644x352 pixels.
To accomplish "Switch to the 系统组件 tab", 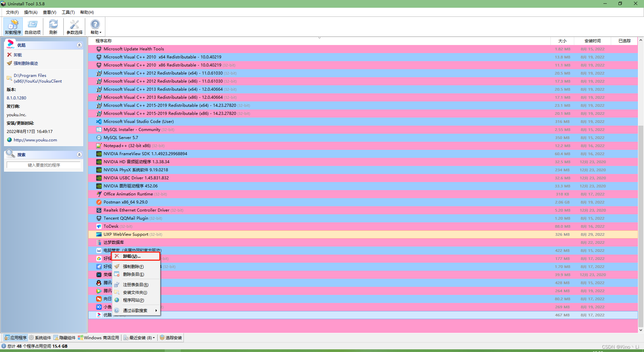I will click(40, 338).
